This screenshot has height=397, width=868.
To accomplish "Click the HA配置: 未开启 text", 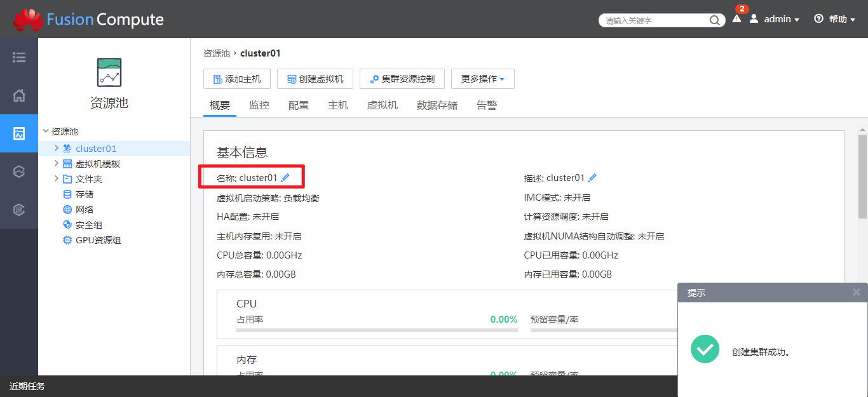I will (x=248, y=217).
